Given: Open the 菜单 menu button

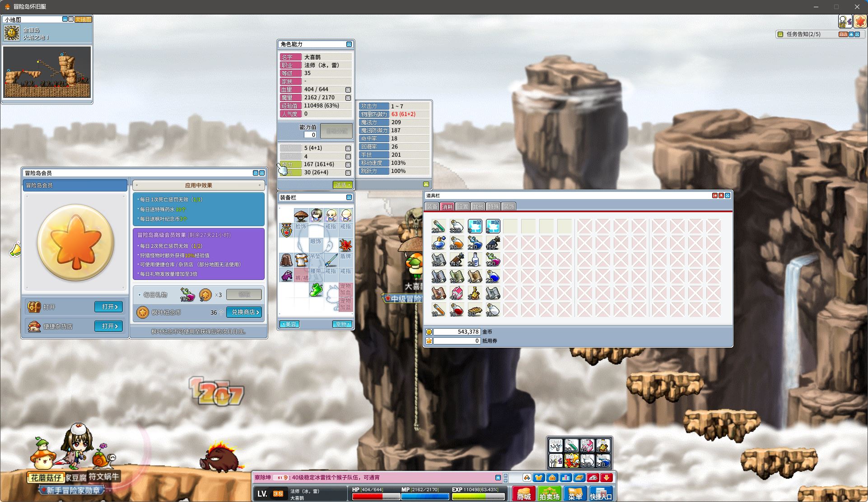Looking at the screenshot, I should [575, 493].
